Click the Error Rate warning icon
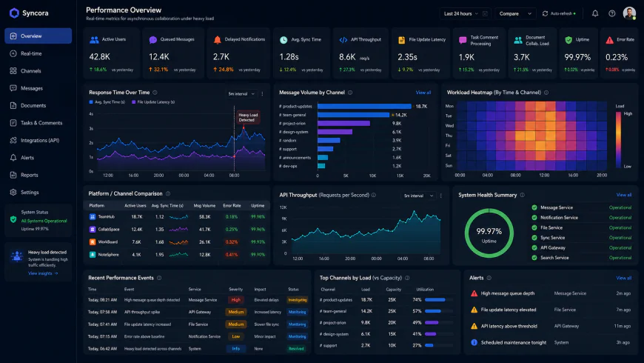The width and height of the screenshot is (644, 363). (x=609, y=40)
